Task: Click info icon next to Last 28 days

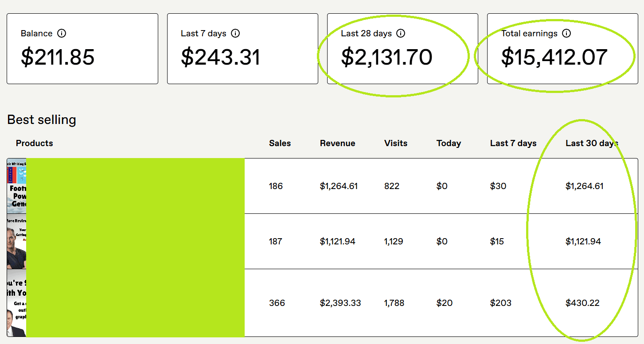Action: point(401,33)
